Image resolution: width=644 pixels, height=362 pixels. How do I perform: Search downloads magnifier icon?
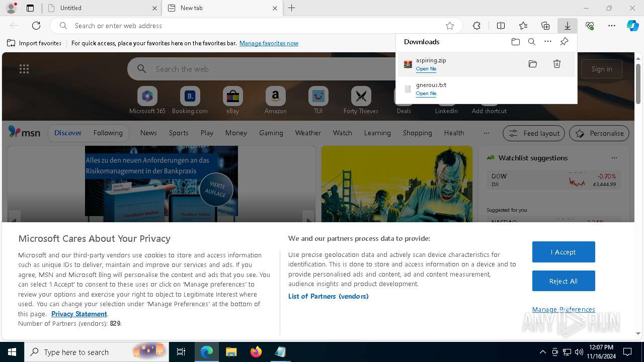[532, 42]
